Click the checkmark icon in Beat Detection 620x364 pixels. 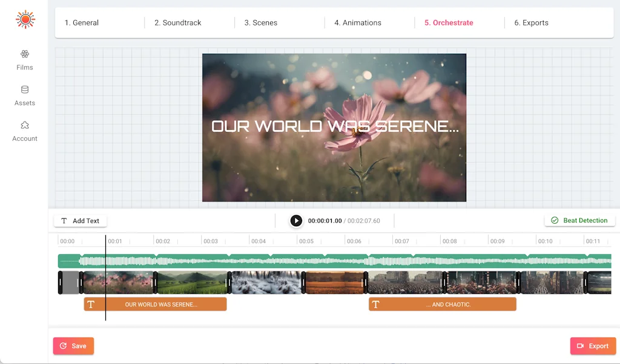[556, 220]
